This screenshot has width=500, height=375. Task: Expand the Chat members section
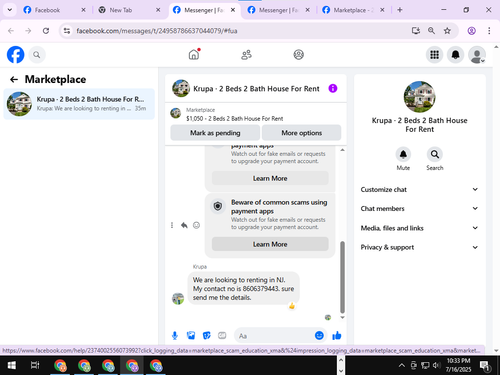(419, 209)
